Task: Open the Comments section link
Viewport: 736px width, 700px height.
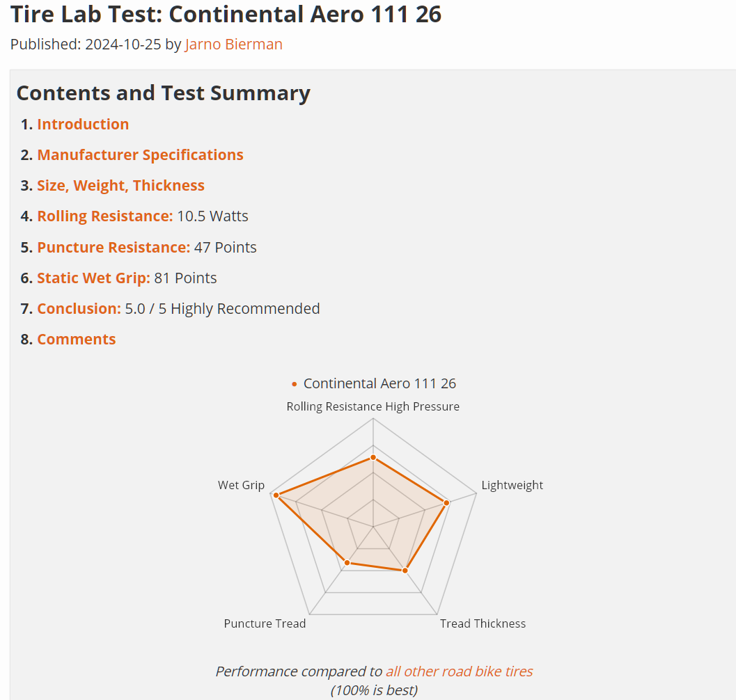Action: tap(76, 340)
